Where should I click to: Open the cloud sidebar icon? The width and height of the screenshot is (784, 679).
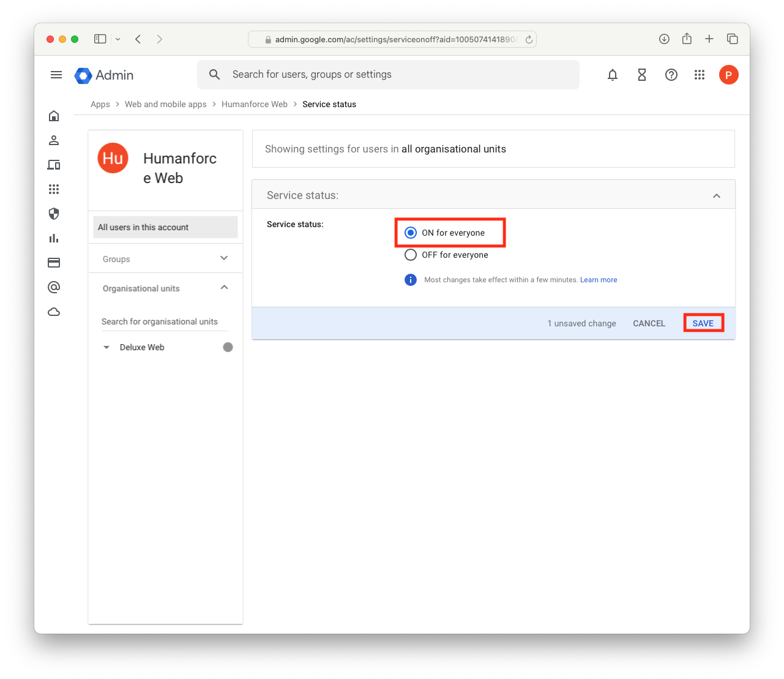tap(54, 312)
